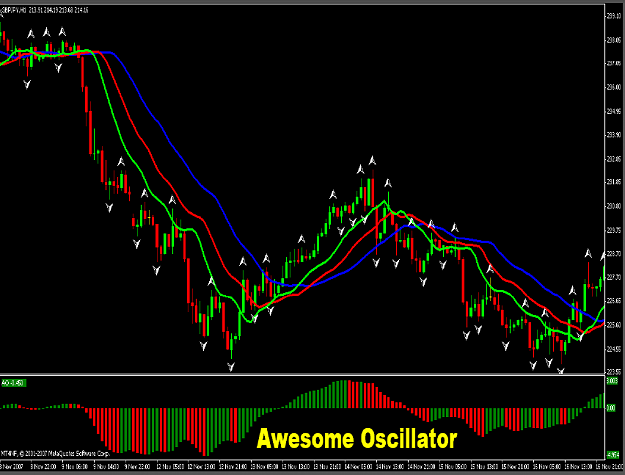This screenshot has width=625, height=475.
Task: Click the 233.90 price scale label
Action: pos(614,135)
